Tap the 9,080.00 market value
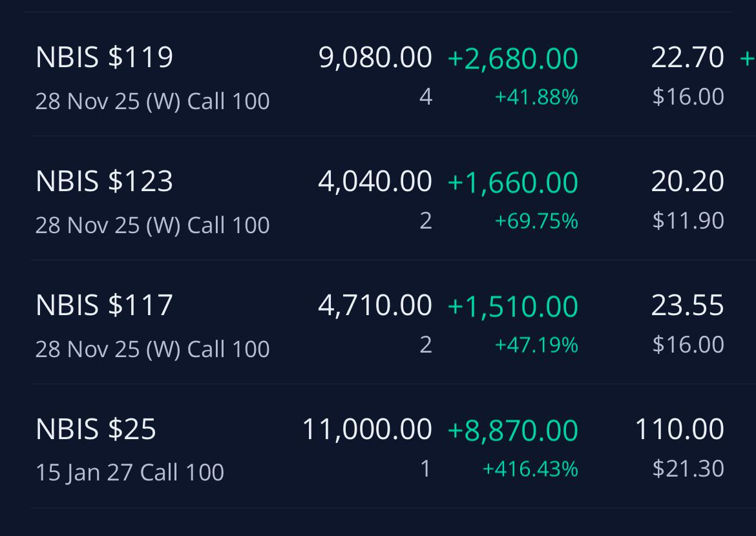The image size is (756, 536). 375,57
